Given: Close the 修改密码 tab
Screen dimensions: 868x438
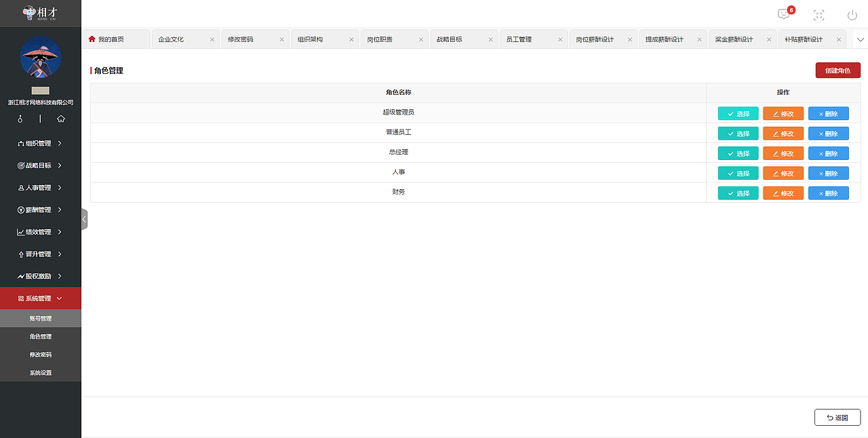Looking at the screenshot, I should 282,39.
